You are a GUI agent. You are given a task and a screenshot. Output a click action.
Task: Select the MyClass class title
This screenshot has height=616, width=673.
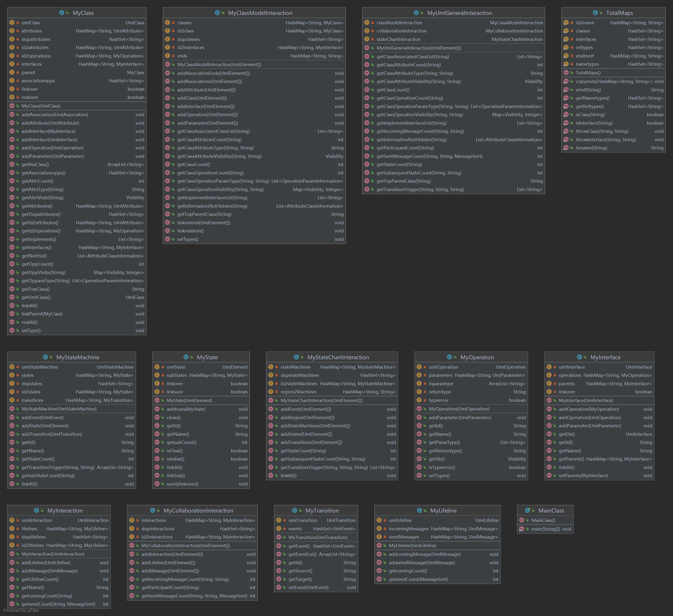[83, 13]
